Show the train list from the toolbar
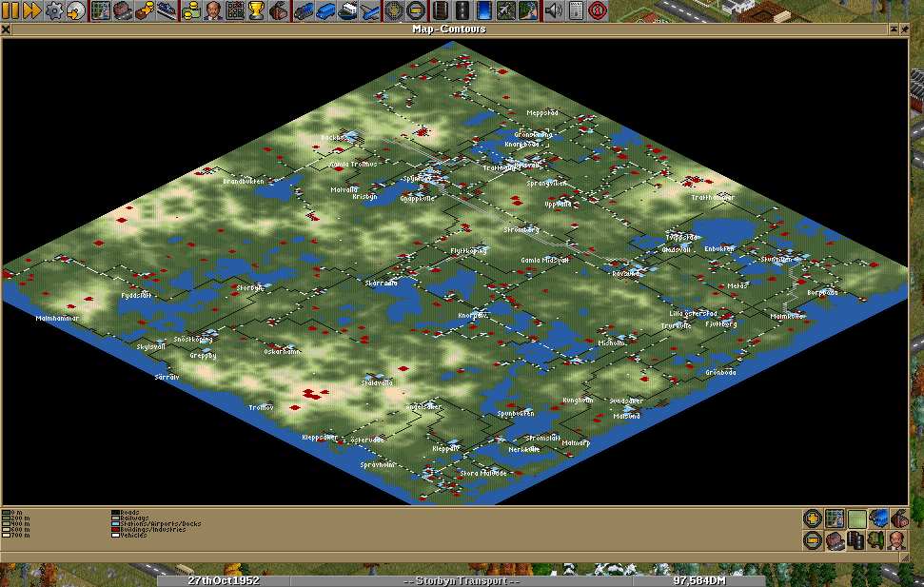 [x=304, y=10]
